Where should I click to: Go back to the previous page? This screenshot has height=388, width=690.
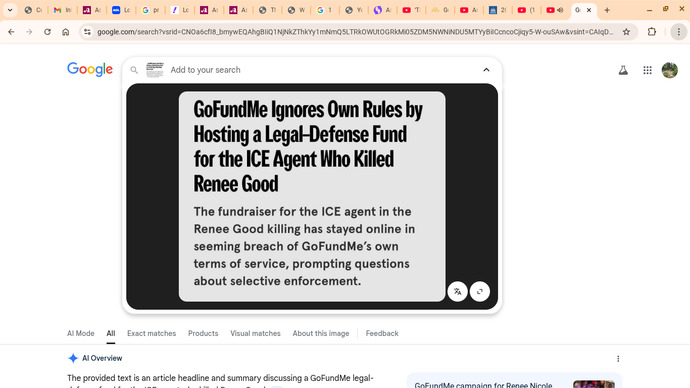[11, 32]
